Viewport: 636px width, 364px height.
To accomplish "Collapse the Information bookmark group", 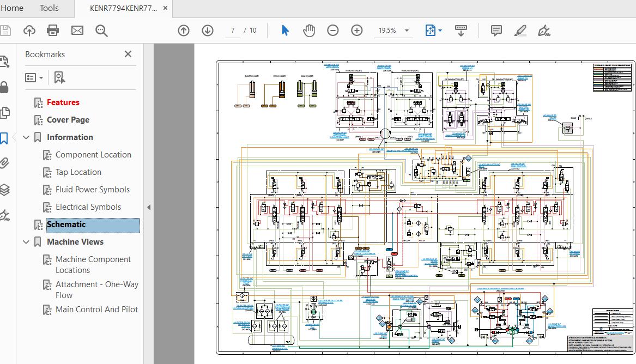I will [26, 137].
